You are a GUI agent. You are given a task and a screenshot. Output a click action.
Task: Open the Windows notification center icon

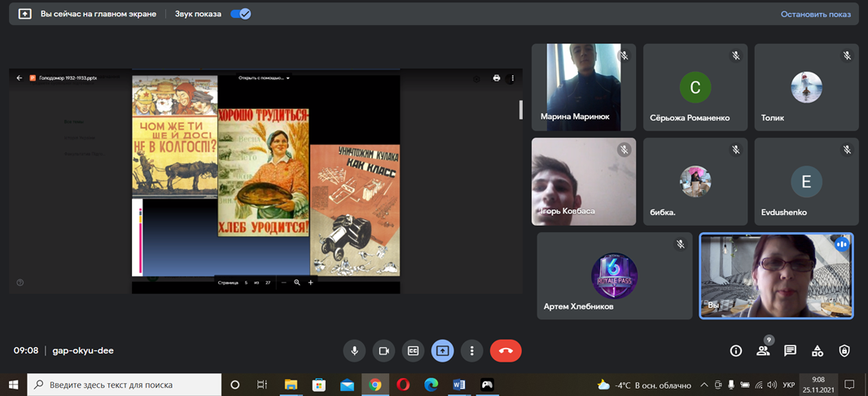click(849, 385)
